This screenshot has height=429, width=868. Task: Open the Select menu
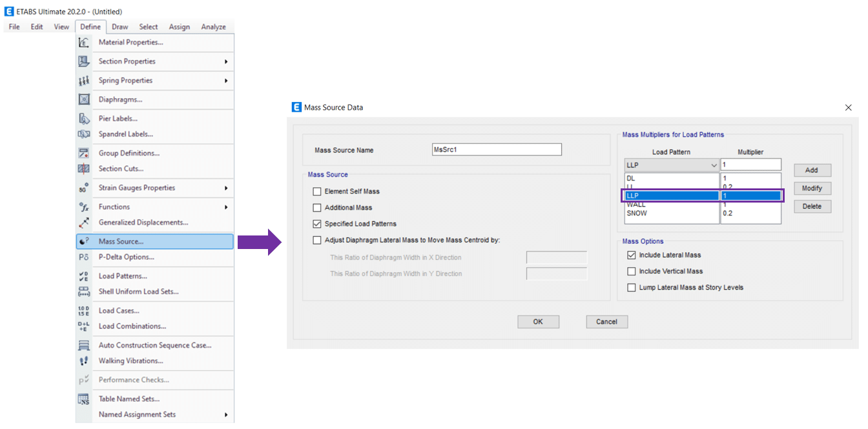pos(149,26)
